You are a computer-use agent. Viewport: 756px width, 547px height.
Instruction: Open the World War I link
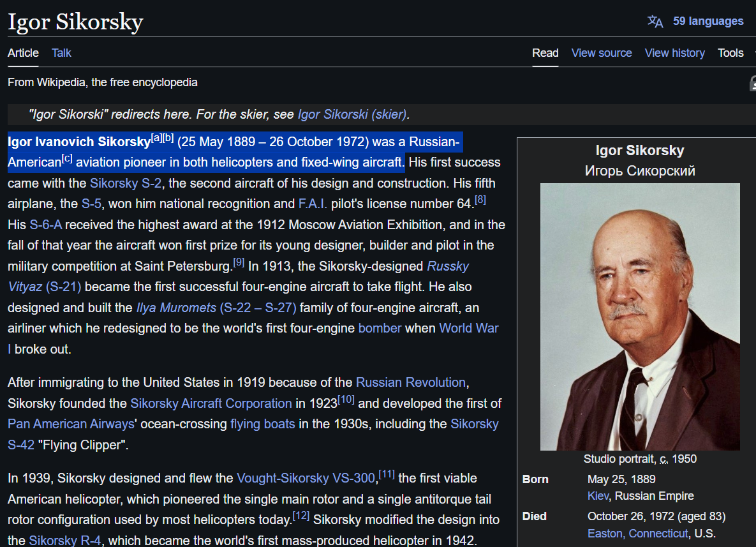coord(469,329)
